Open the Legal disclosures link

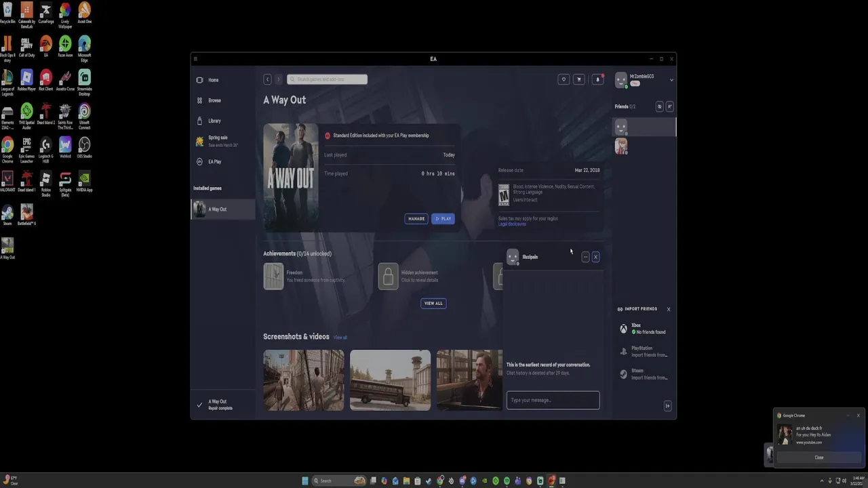512,224
